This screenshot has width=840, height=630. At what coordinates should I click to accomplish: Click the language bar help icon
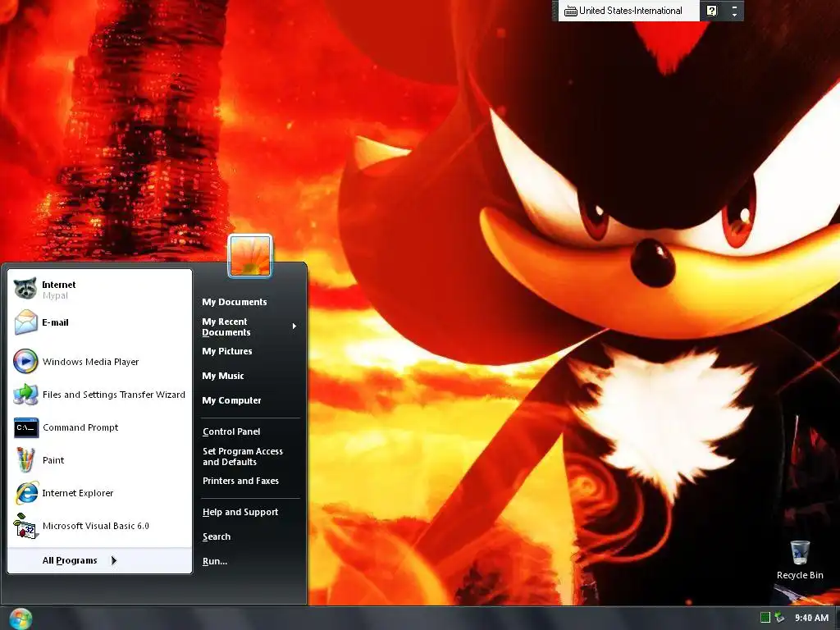(711, 11)
